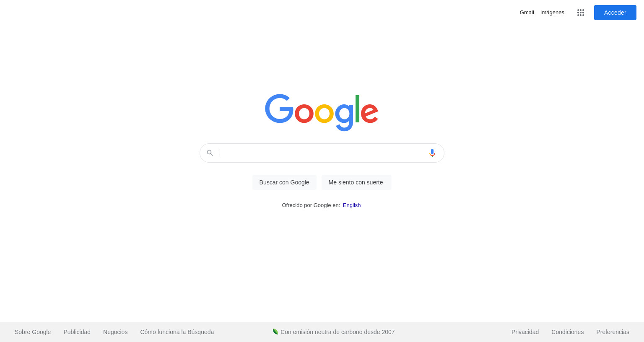Click the magnifying glass search icon
Screen dimensions: 644x342
tap(210, 153)
